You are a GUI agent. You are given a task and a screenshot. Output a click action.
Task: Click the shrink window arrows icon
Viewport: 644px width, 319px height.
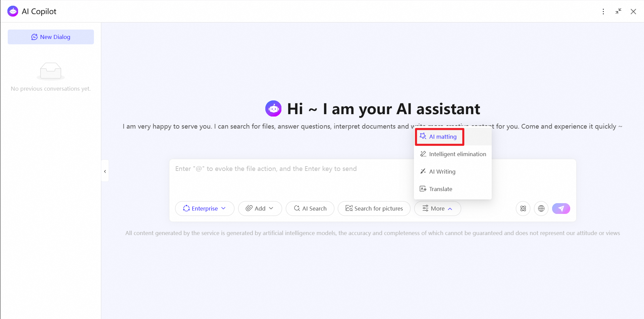(618, 11)
